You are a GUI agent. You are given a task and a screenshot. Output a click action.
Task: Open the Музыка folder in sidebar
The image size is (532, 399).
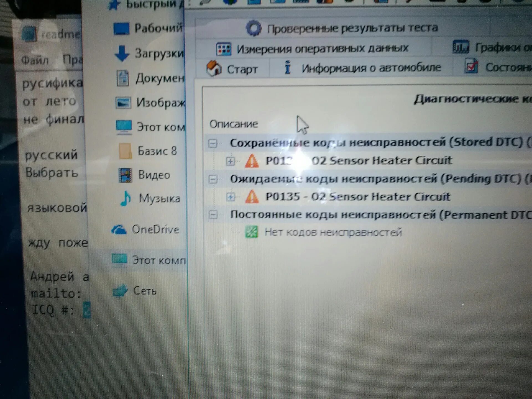(x=159, y=198)
